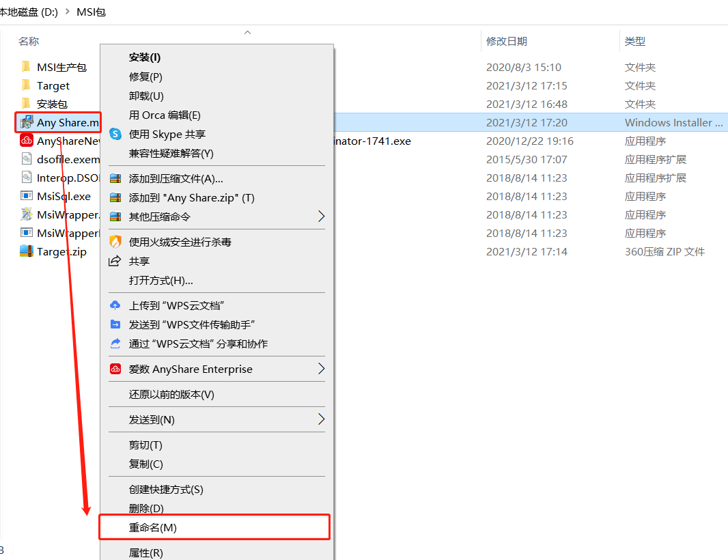Click the WPS cloud upload icon
Screen dimensions: 728x560
(115, 305)
